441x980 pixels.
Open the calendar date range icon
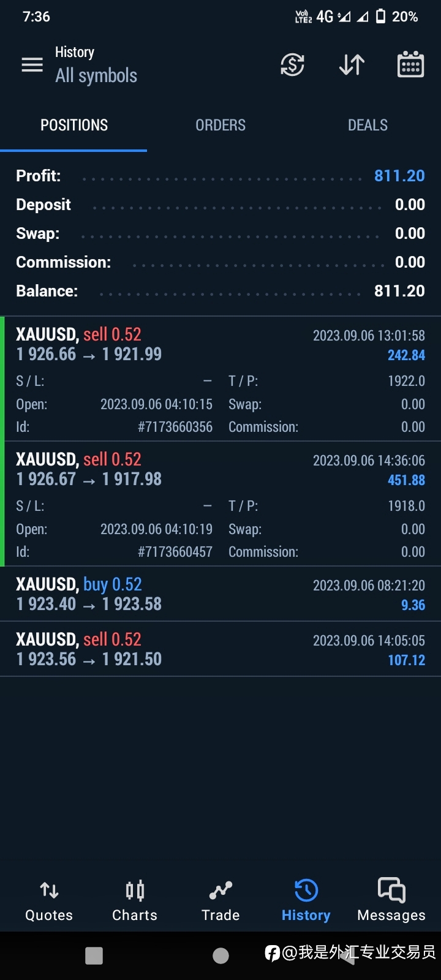point(410,64)
